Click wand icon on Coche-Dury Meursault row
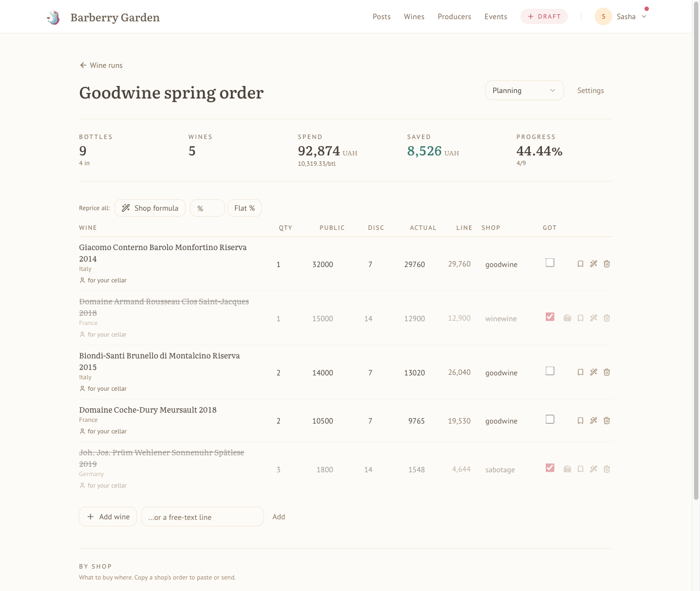This screenshot has width=700, height=591. coord(594,421)
